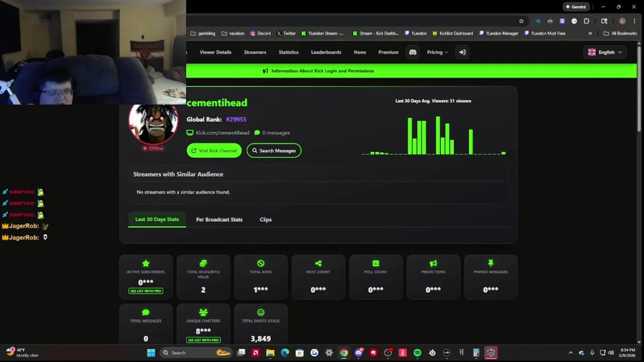Click the Predictions megaphone icon
Viewport: 644px width, 362px height.
point(433,263)
